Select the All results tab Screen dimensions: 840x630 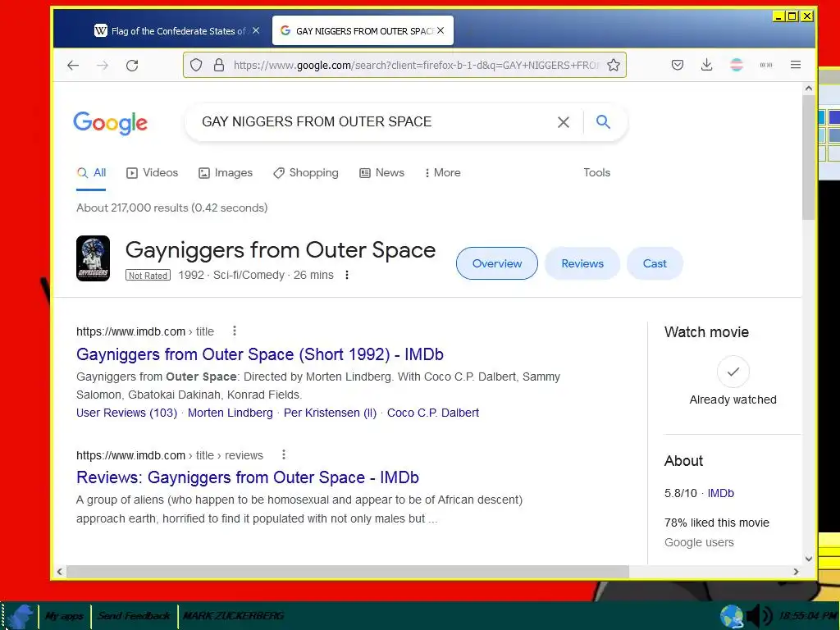[91, 172]
